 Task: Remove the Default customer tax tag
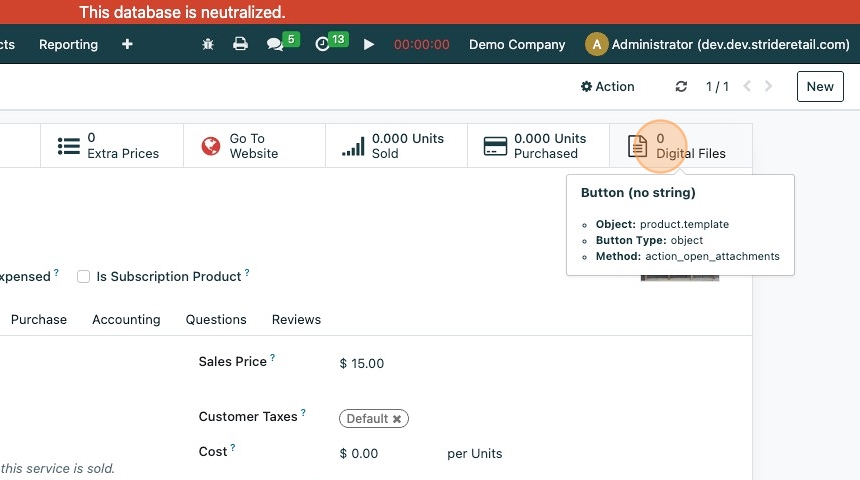[x=397, y=420]
